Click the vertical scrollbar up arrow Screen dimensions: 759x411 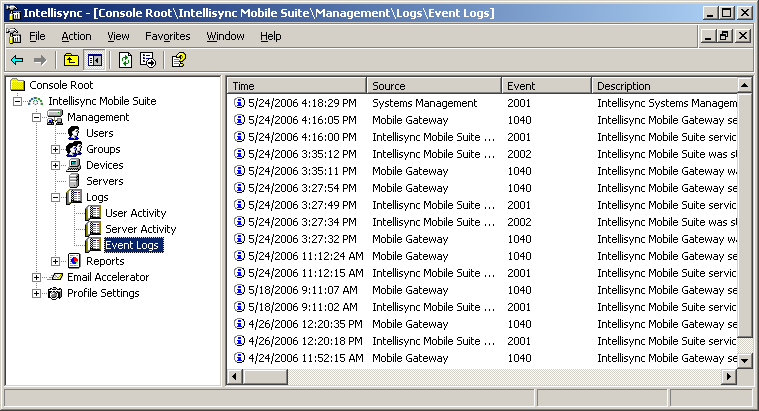(744, 86)
